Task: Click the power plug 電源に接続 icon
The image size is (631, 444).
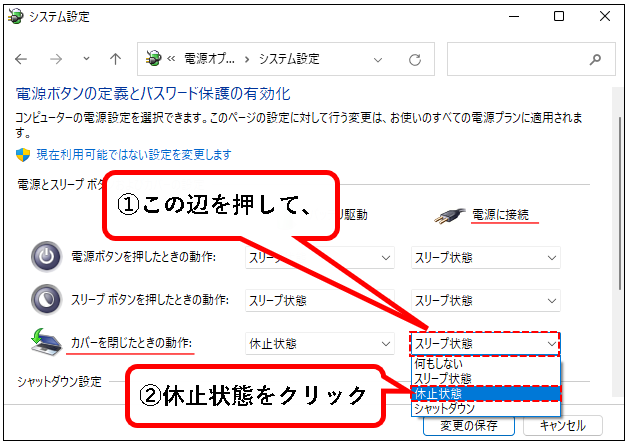Action: coord(450,216)
